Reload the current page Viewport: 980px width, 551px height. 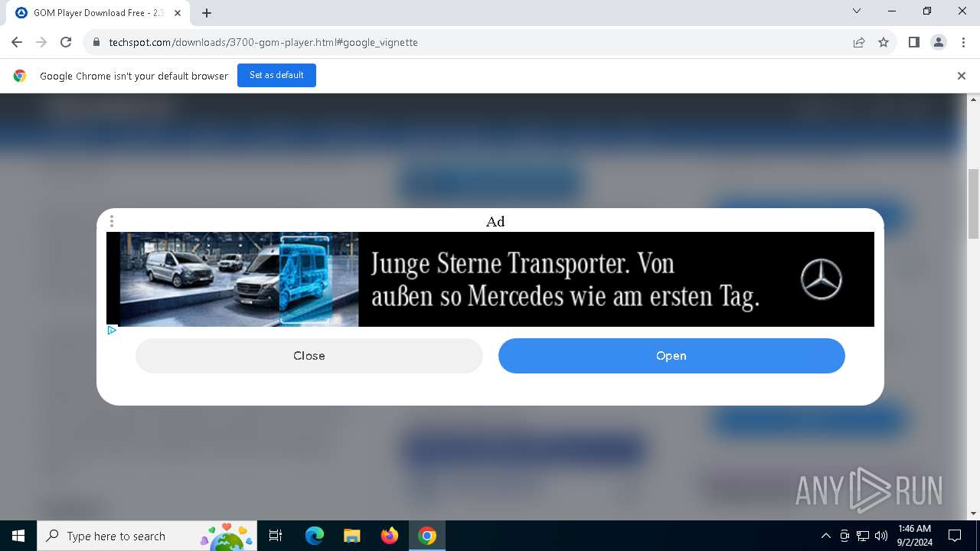[x=66, y=42]
